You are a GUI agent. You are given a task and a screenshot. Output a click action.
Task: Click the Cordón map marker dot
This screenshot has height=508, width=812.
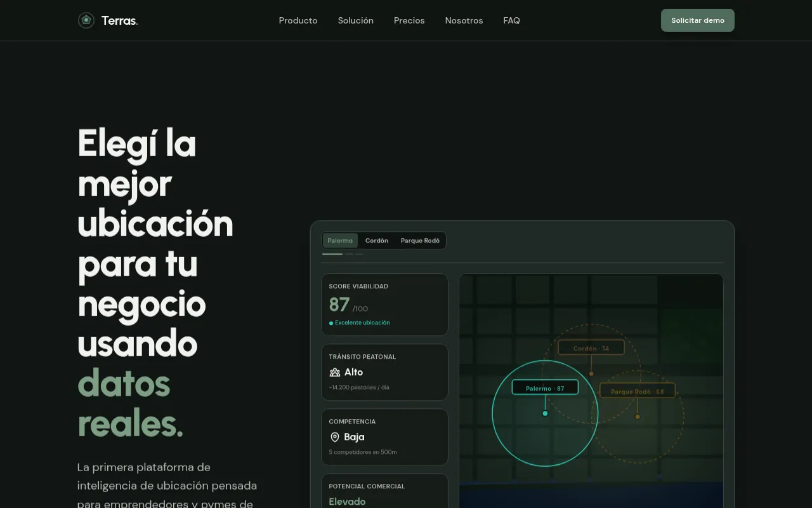(591, 373)
